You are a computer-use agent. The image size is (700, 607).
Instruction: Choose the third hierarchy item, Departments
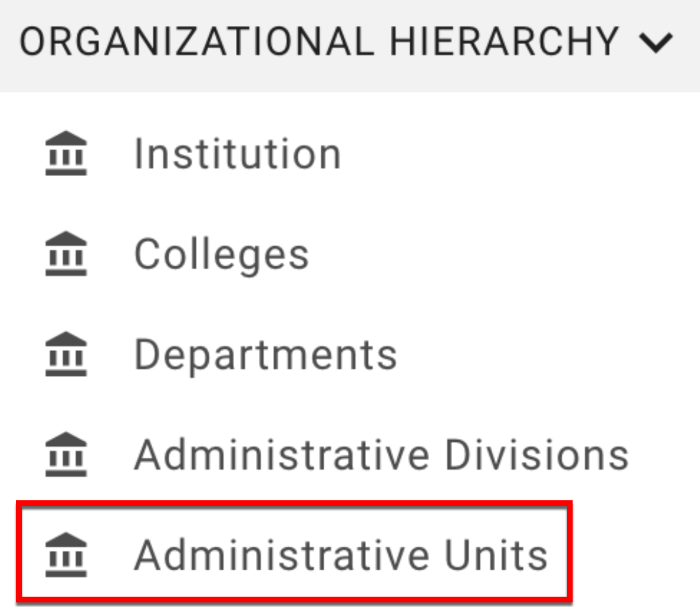(265, 355)
